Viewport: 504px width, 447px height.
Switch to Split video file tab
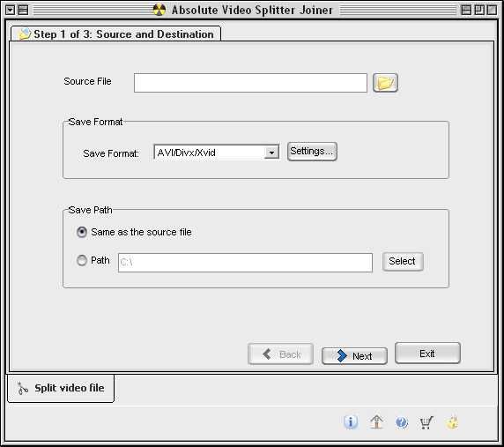pos(61,388)
